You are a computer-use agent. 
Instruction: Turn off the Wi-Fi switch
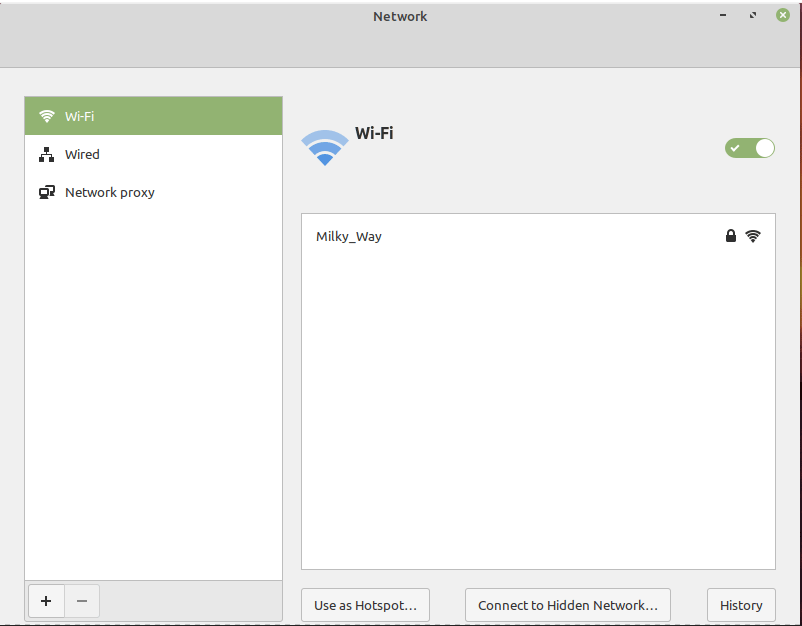[749, 148]
